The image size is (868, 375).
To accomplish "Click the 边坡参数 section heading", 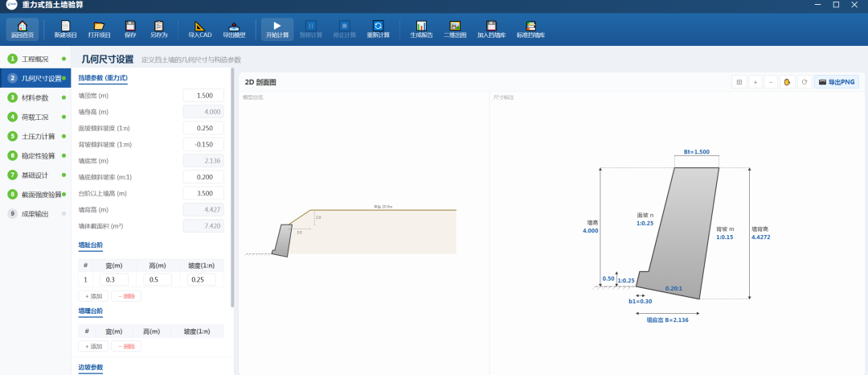I will click(x=91, y=367).
